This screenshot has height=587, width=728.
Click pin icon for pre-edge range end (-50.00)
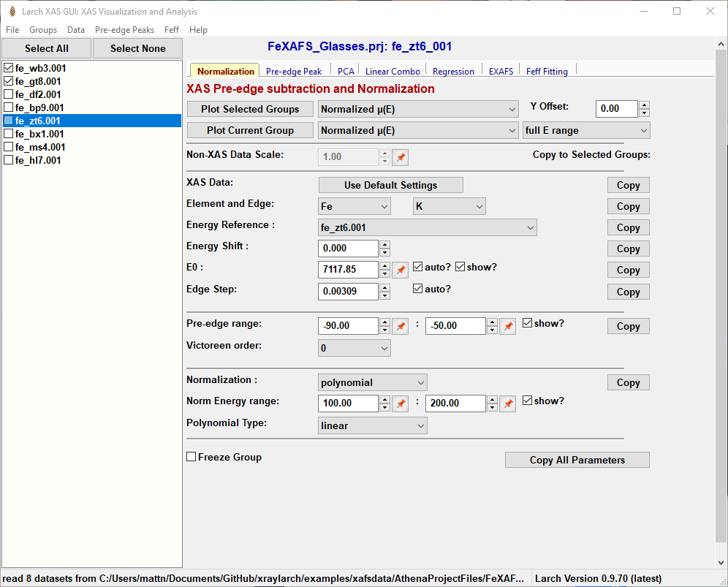tap(508, 326)
